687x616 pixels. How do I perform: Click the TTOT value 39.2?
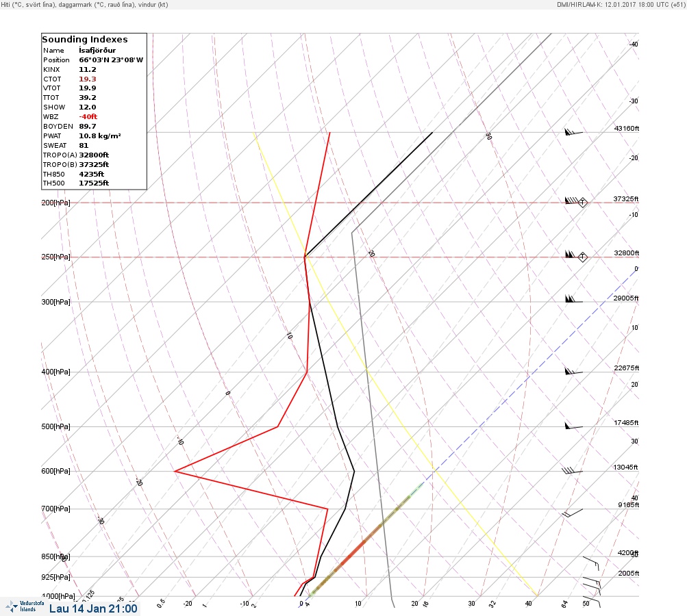(x=88, y=98)
